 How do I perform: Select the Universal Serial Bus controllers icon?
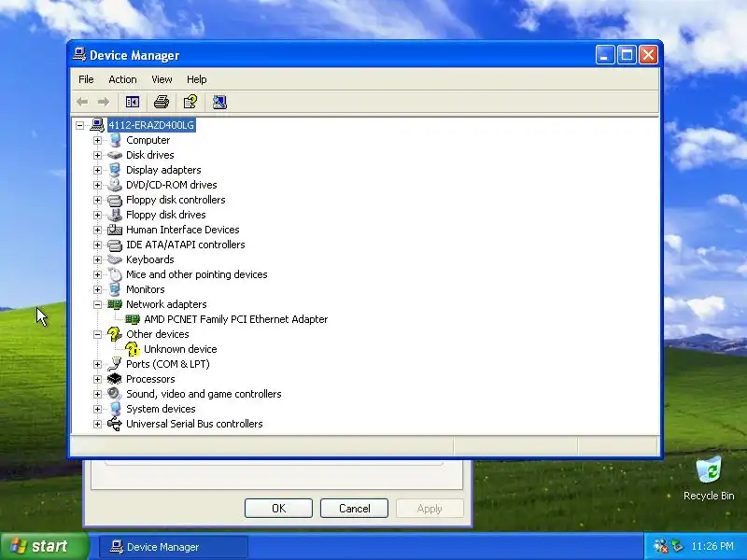click(x=115, y=424)
